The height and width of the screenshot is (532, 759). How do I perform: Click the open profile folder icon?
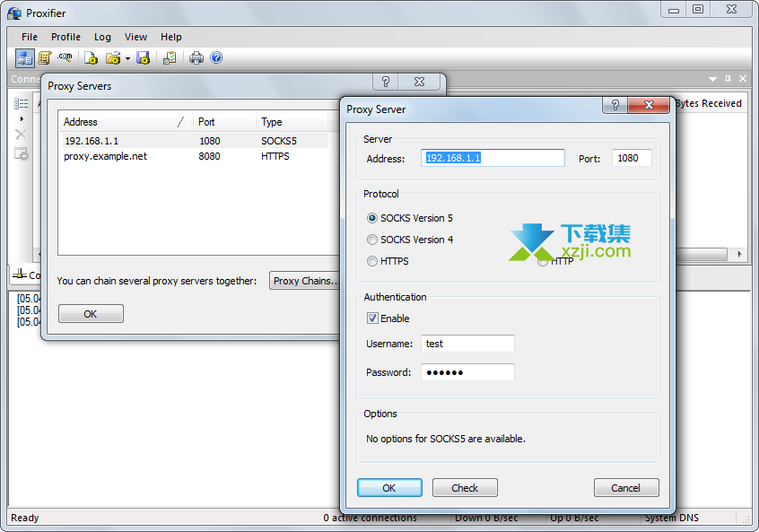(113, 58)
